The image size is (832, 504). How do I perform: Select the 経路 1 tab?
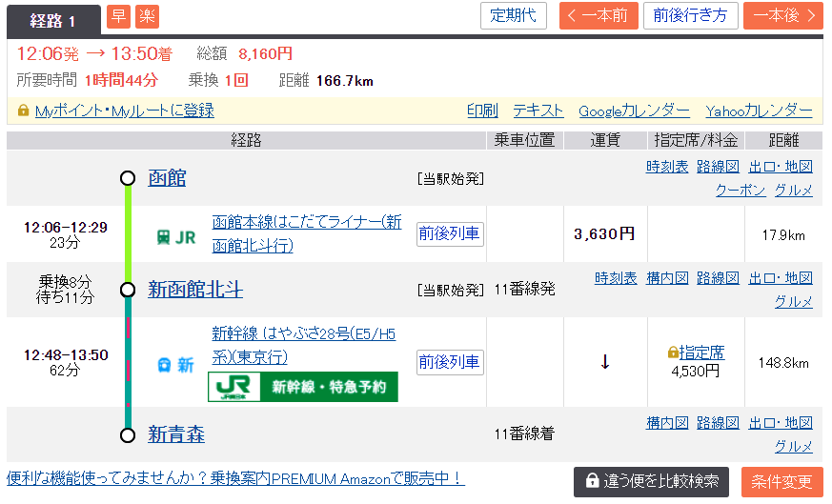(x=53, y=20)
